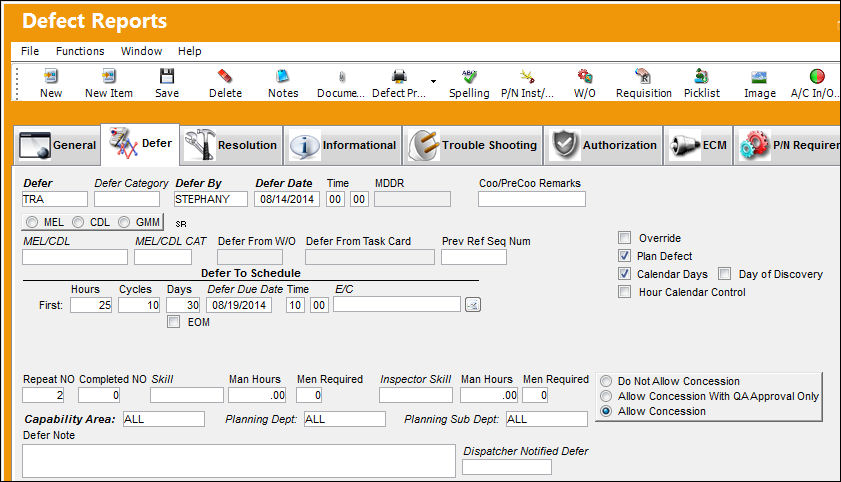
Task: Select the CDL radio button
Action: (x=78, y=222)
